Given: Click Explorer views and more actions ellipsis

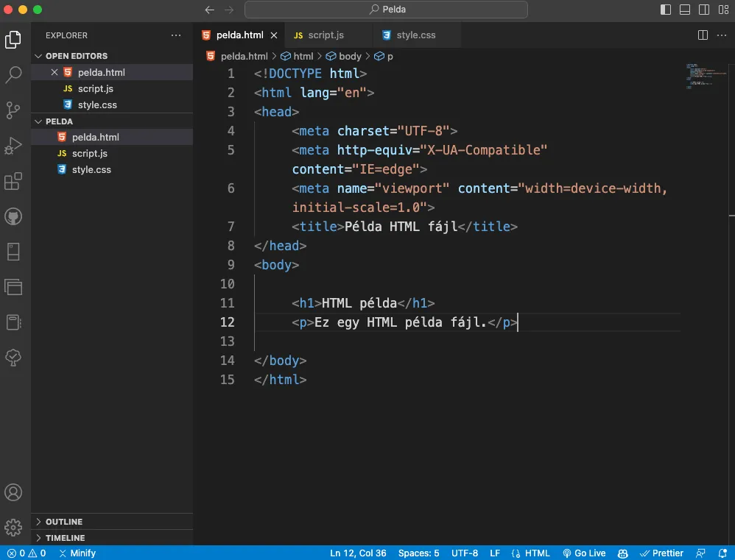Looking at the screenshot, I should tap(176, 35).
